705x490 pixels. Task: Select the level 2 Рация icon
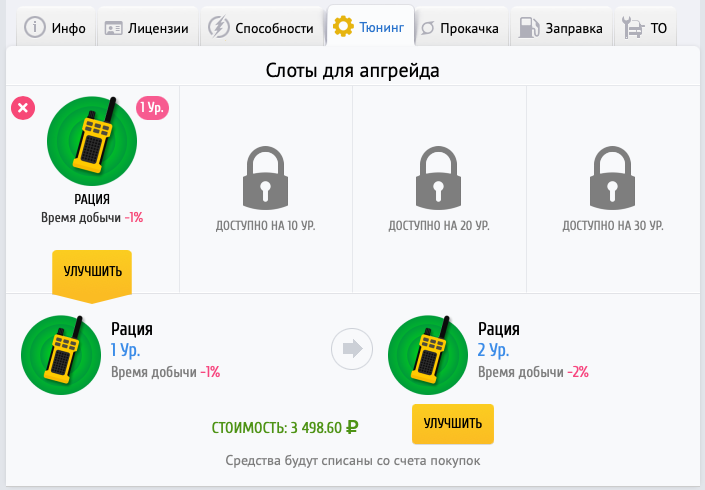coord(428,355)
